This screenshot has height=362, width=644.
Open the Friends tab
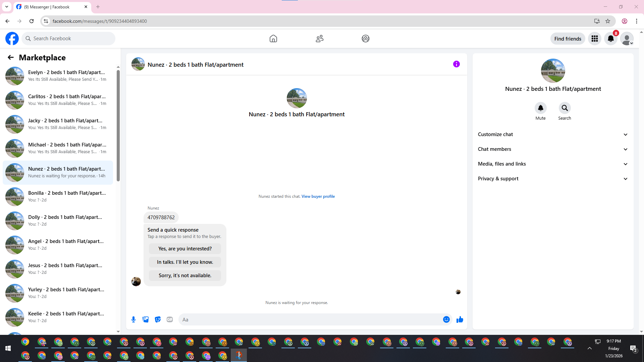point(319,39)
